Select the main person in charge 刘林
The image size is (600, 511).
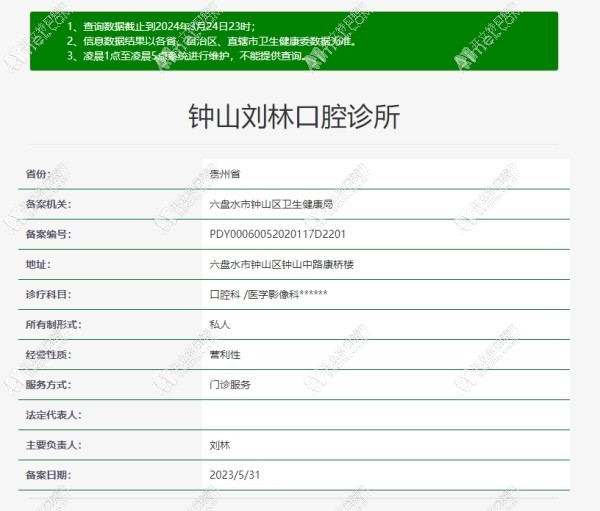(x=219, y=444)
